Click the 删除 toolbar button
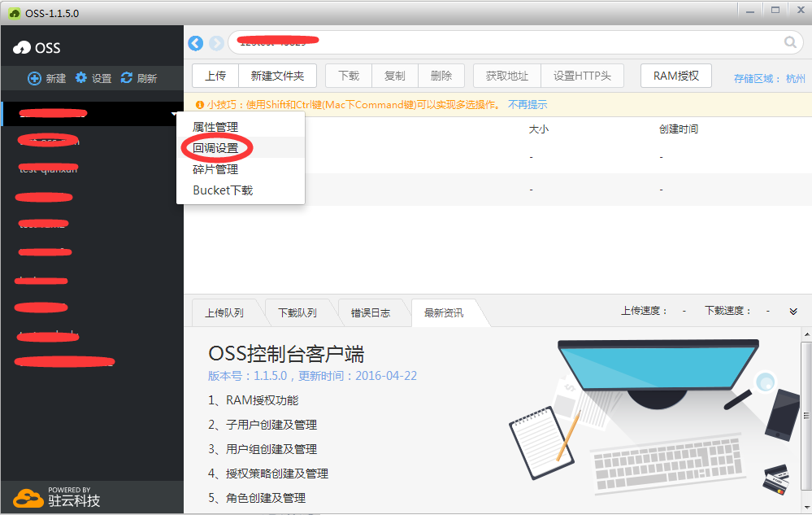Screen dimensions: 812x515 pos(441,76)
